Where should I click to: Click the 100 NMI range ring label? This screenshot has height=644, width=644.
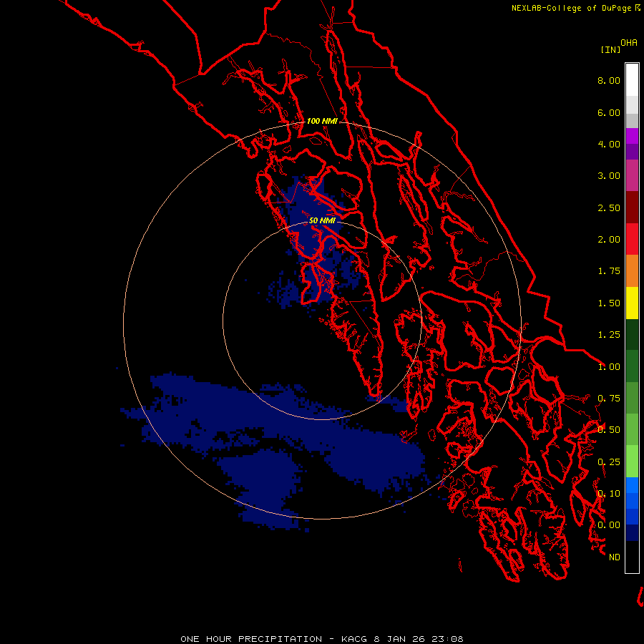point(322,121)
